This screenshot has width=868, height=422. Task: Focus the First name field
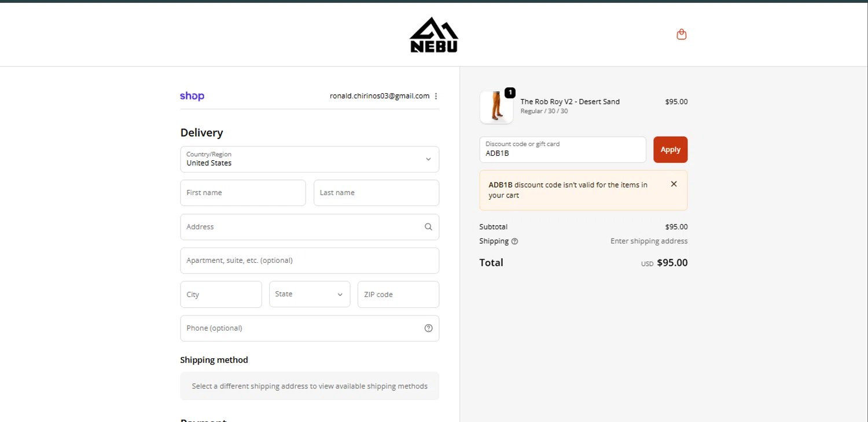pyautogui.click(x=243, y=193)
